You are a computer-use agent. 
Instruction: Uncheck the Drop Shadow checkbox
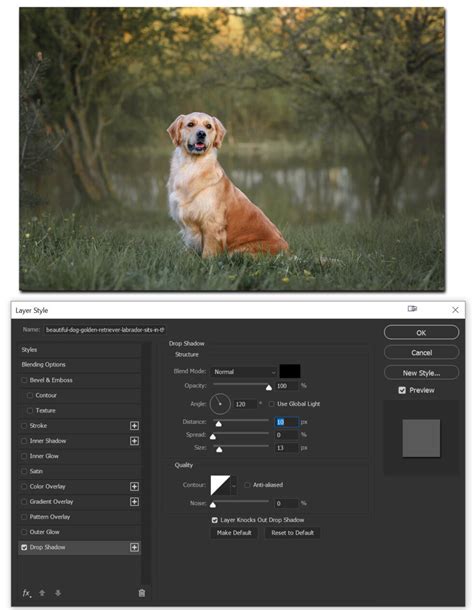point(24,547)
